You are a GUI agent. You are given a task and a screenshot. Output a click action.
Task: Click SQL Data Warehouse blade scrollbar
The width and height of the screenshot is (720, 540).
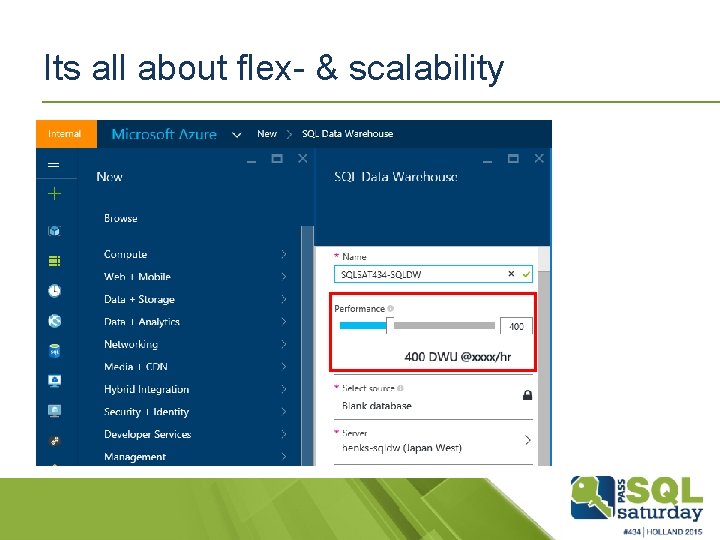544,368
